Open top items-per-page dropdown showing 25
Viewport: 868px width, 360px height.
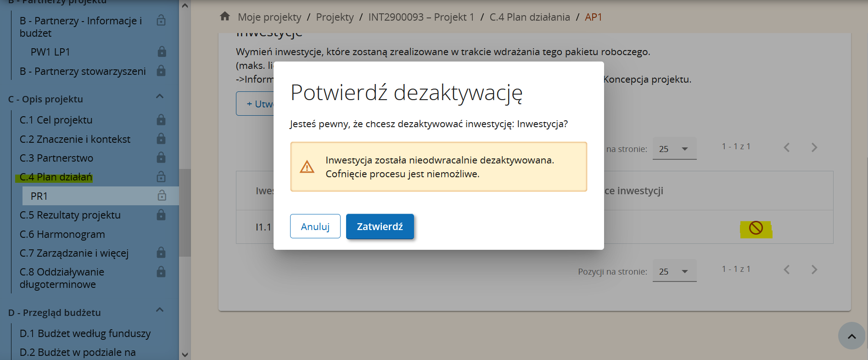coord(674,149)
